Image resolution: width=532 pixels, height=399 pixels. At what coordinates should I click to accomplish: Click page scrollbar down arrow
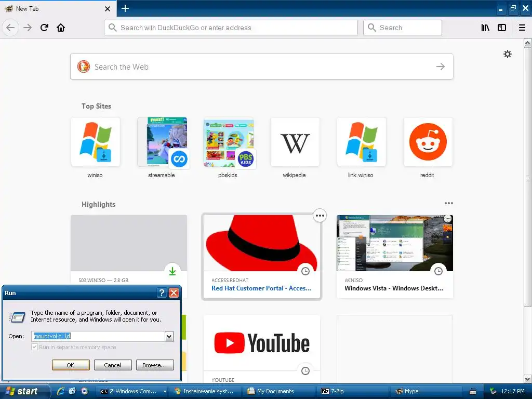tap(528, 379)
